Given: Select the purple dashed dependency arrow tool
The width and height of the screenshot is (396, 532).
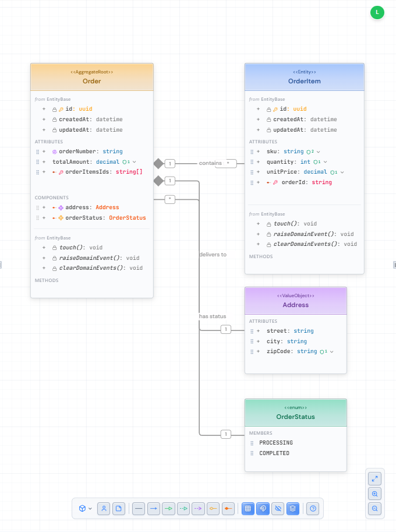Looking at the screenshot, I should click(199, 509).
